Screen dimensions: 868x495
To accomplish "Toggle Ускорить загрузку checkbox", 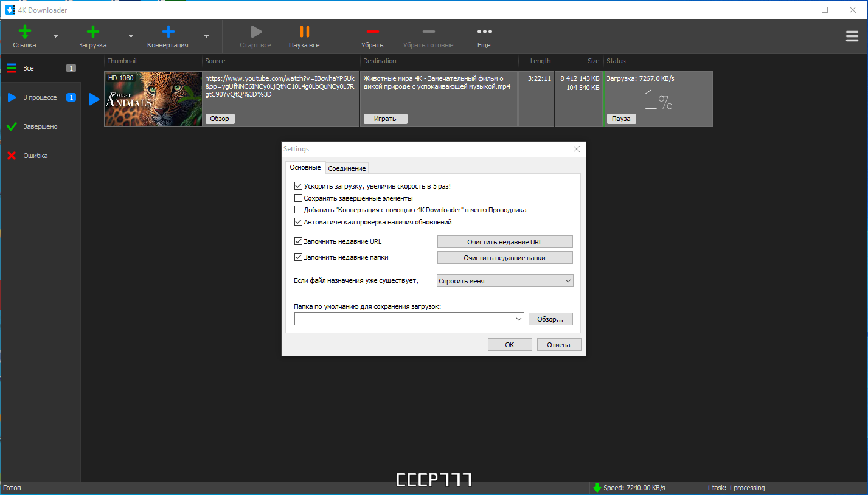I will (x=298, y=186).
